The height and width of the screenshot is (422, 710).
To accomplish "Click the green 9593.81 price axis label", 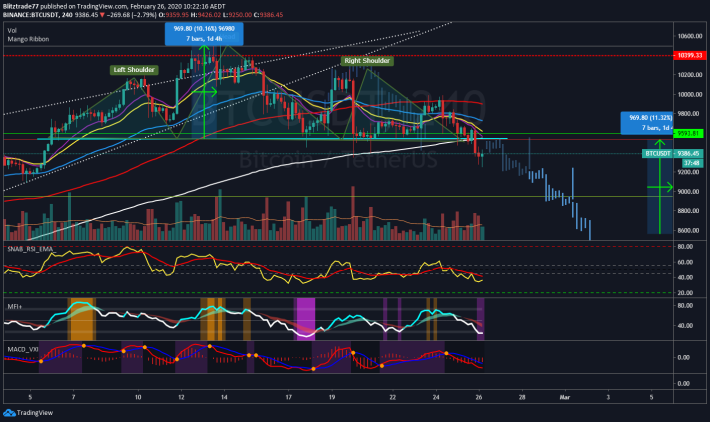I will tap(686, 133).
